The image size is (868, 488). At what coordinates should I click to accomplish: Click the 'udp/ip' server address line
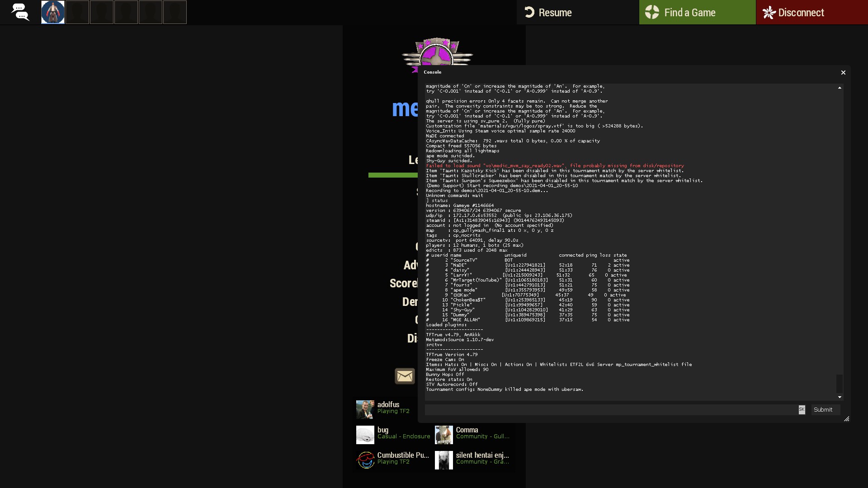(x=499, y=216)
